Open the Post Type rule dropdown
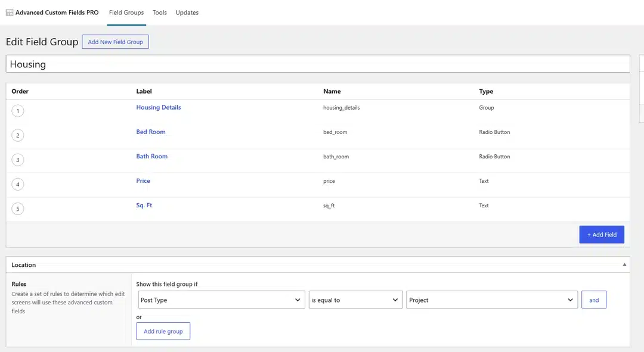The width and height of the screenshot is (644, 352). coord(221,300)
